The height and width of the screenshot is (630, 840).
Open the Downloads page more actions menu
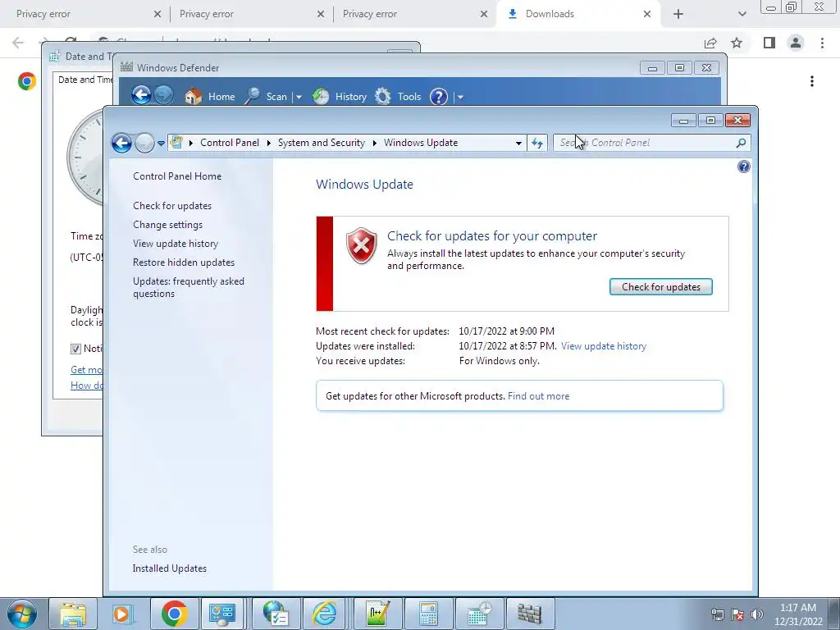click(x=812, y=81)
